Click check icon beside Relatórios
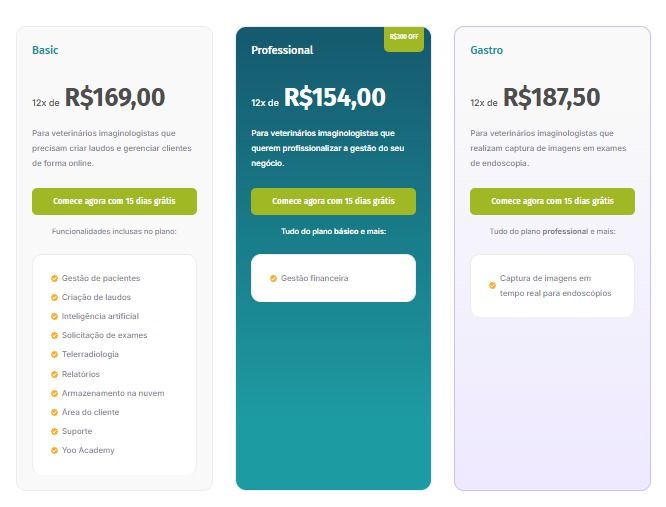This screenshot has width=666, height=507. pos(54,374)
